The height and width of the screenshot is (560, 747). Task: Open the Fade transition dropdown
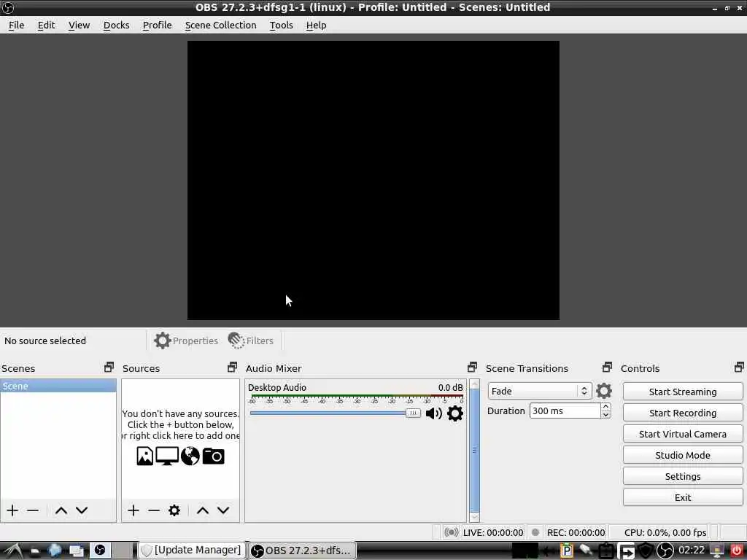coord(539,391)
